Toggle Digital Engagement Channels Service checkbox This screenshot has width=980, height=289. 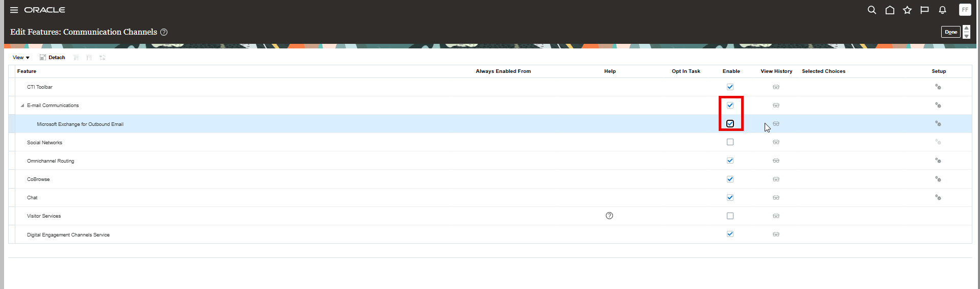pyautogui.click(x=730, y=234)
